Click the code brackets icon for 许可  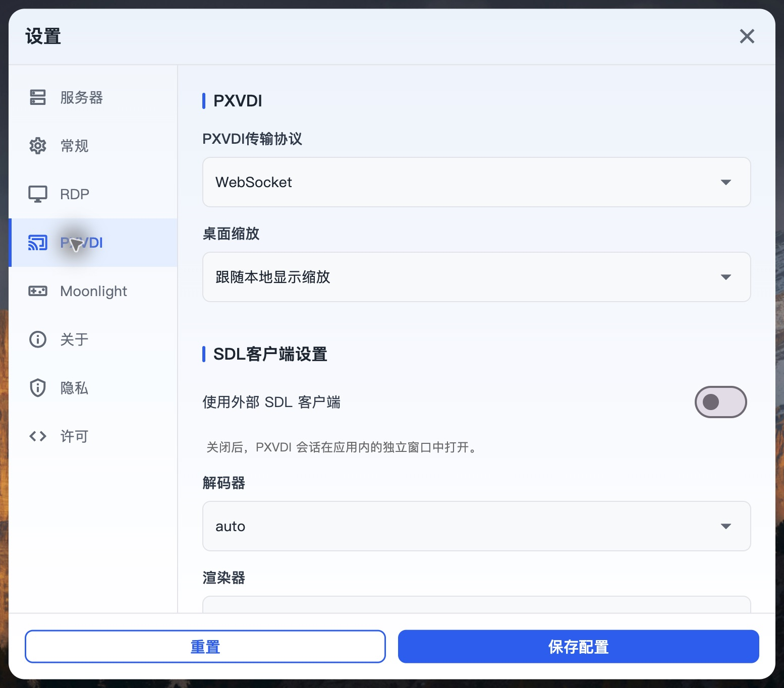pyautogui.click(x=38, y=436)
